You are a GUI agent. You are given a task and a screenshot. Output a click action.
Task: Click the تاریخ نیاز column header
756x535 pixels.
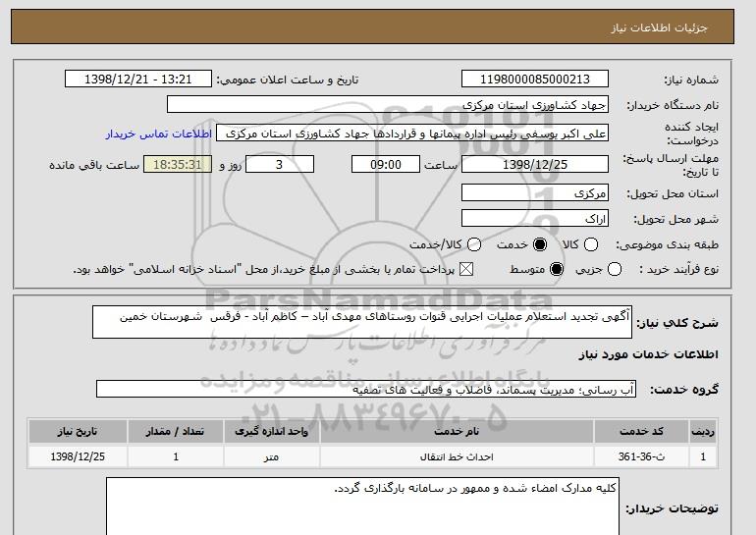(78, 431)
